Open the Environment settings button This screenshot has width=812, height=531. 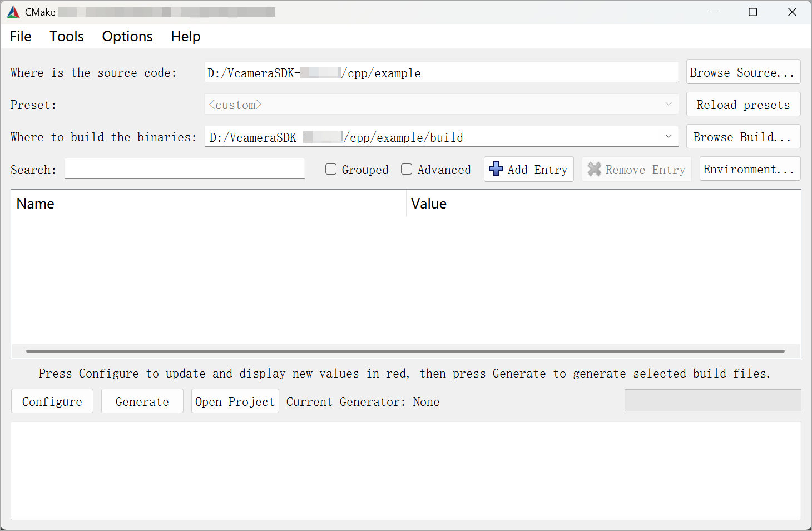750,169
